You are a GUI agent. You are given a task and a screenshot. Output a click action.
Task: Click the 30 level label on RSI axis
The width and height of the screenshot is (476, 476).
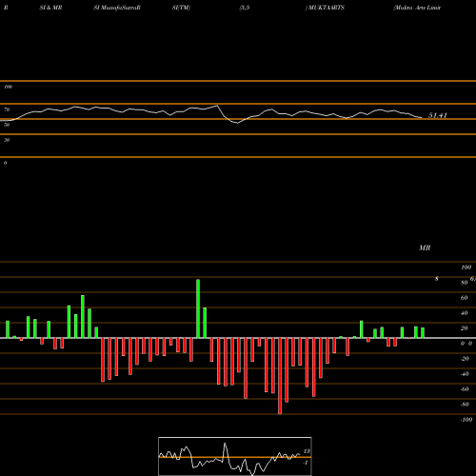(x=7, y=140)
